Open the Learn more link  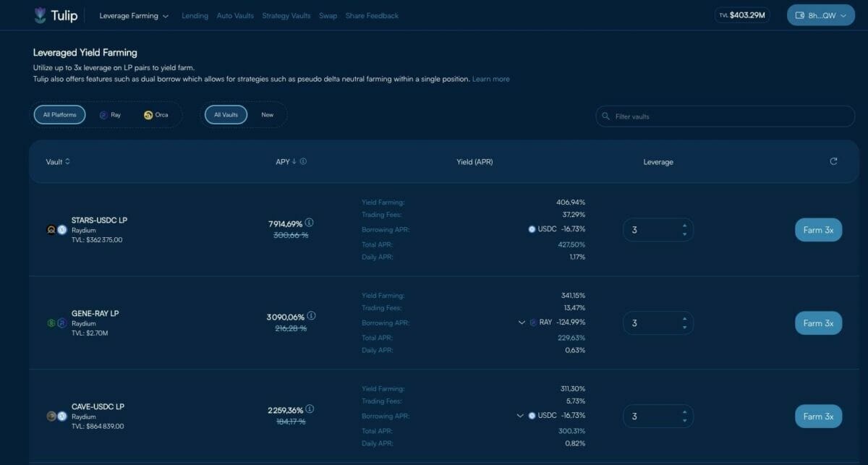click(x=490, y=79)
